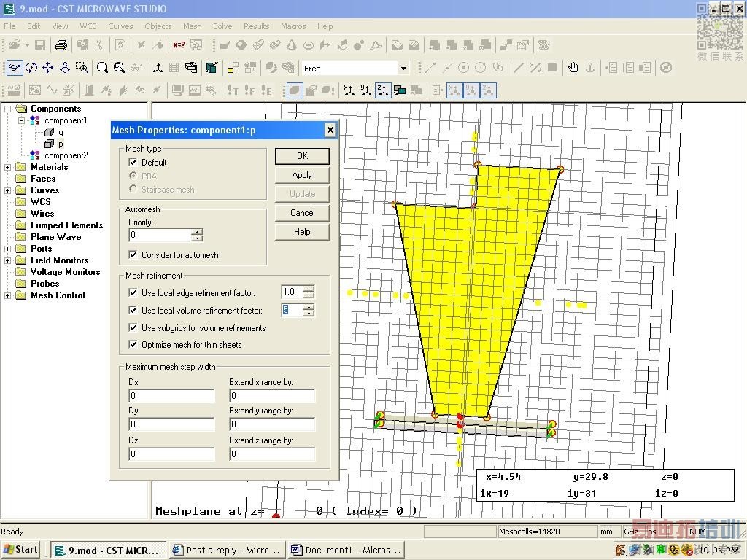This screenshot has height=560, width=747.
Task: Click the Dx maximum mesh step field
Action: coord(171,396)
